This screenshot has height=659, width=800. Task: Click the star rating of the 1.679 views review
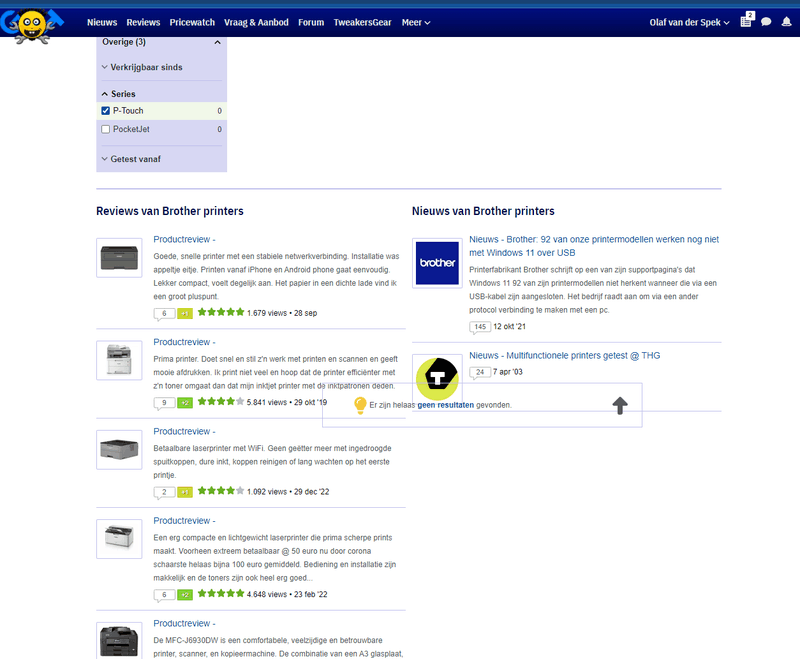coord(221,312)
